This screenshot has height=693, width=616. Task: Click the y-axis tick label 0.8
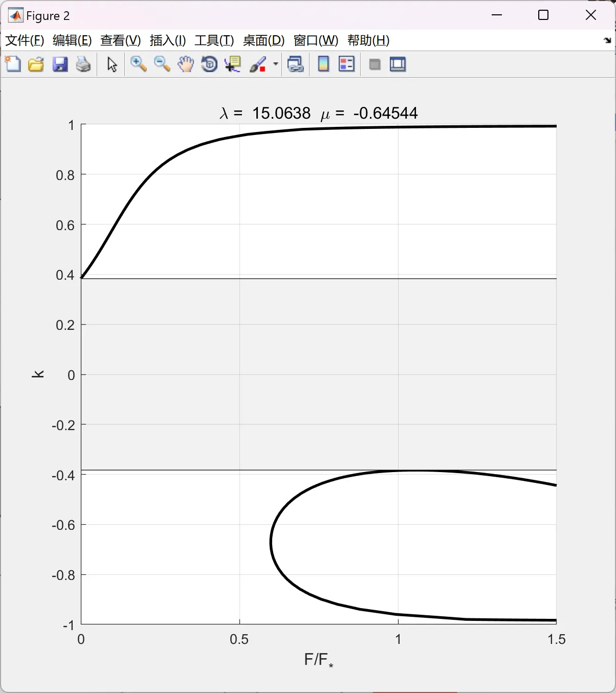[x=65, y=175]
